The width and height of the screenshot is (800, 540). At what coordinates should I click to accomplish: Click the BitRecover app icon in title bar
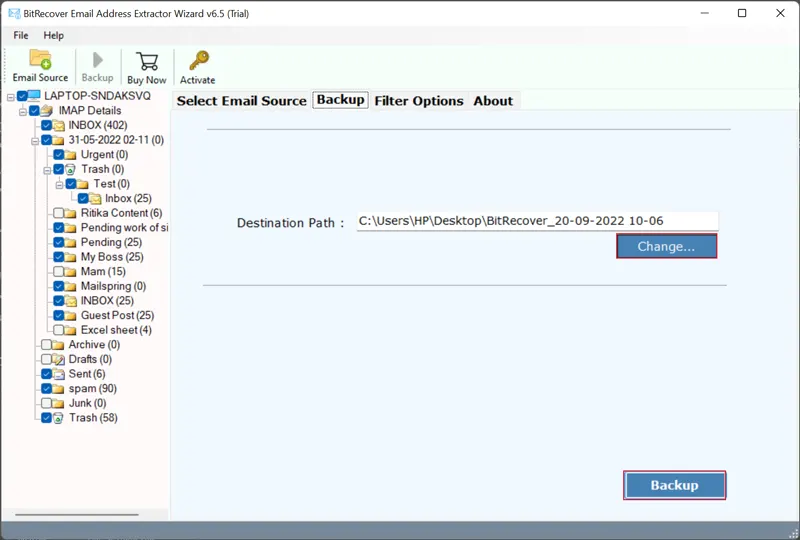14,13
